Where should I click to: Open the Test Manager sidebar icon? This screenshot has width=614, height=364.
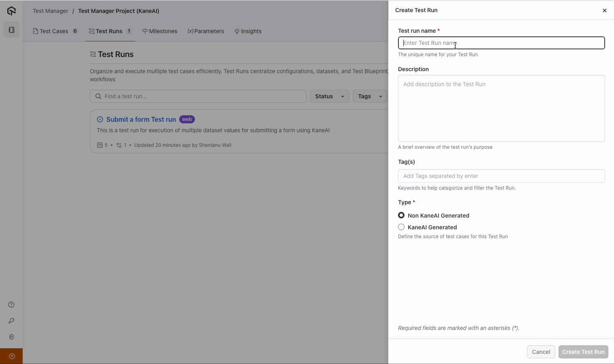(x=11, y=30)
